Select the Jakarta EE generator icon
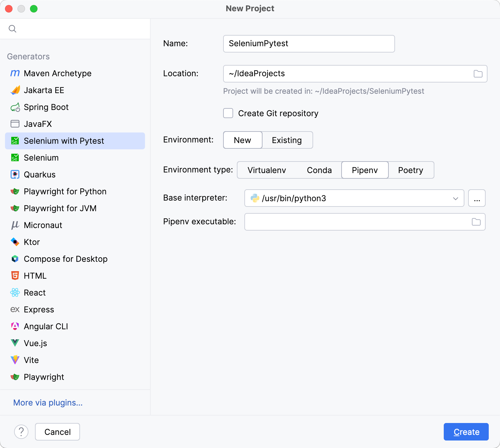Viewport: 500px width, 448px height. (15, 90)
